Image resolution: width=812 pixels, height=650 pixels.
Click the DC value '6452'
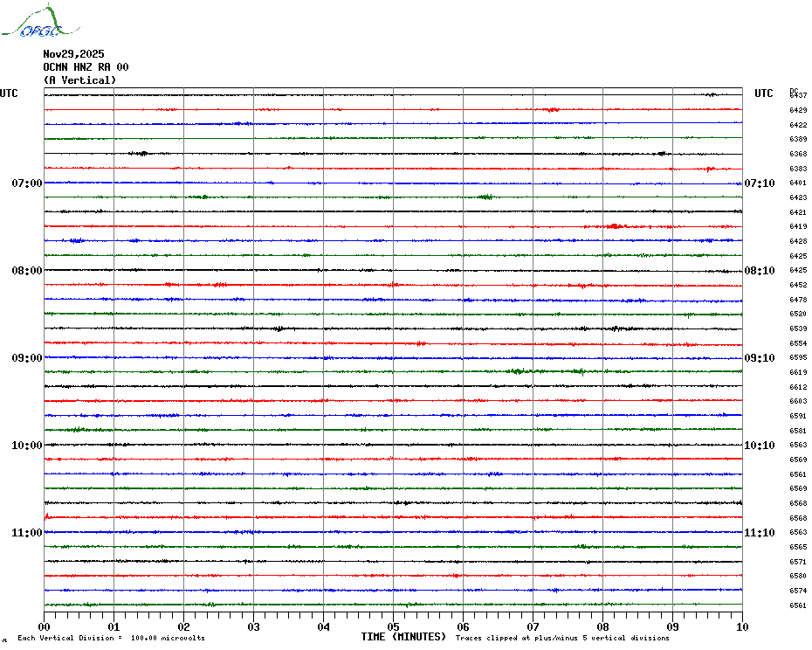[x=799, y=285]
